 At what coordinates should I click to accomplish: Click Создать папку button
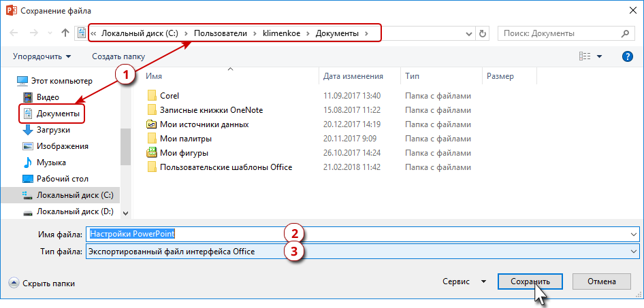click(x=118, y=56)
